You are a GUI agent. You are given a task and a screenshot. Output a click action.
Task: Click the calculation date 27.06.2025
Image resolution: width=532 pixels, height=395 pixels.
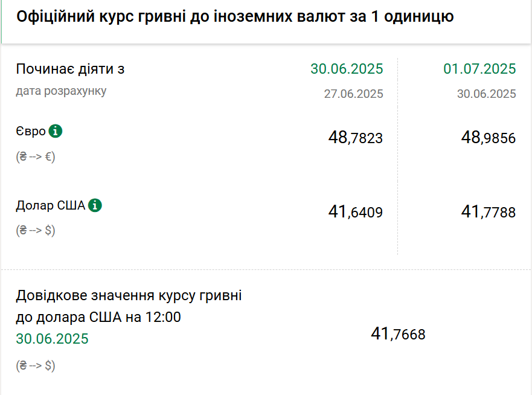point(353,94)
